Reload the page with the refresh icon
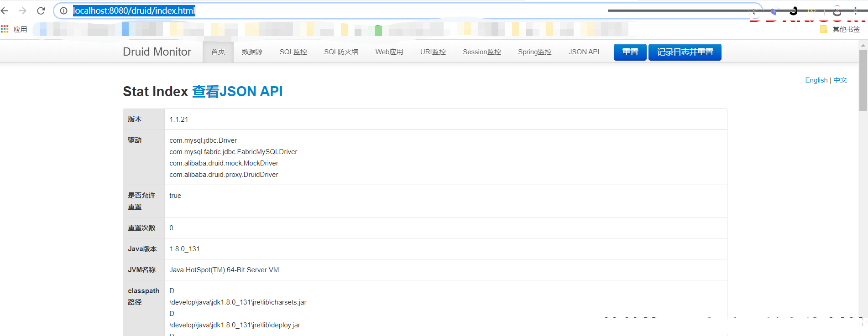 (41, 10)
